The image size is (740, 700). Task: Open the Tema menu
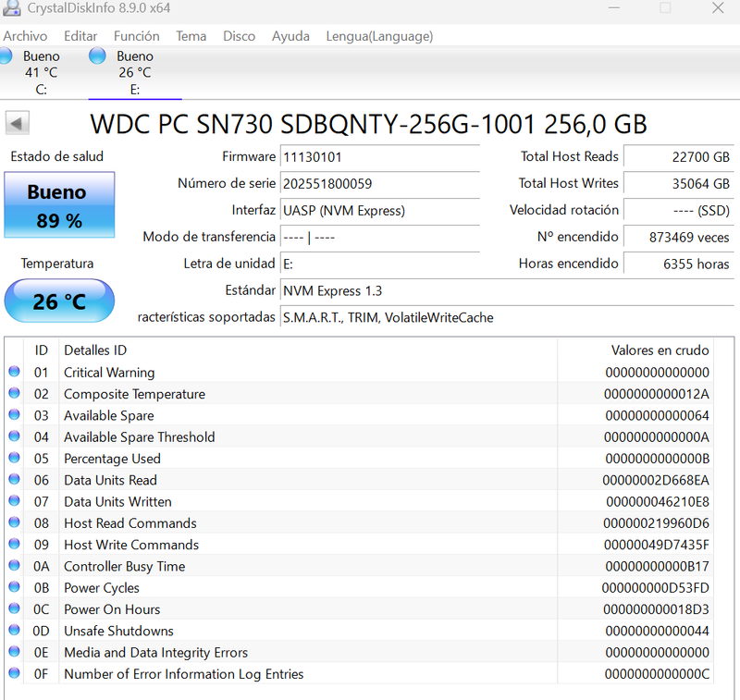point(191,36)
